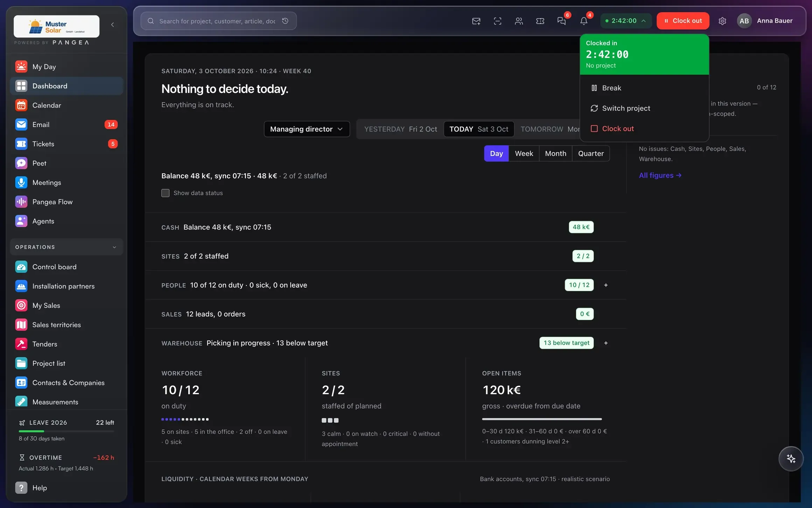Expand the Warehouse row plus button
Image resolution: width=812 pixels, height=508 pixels.
point(606,343)
